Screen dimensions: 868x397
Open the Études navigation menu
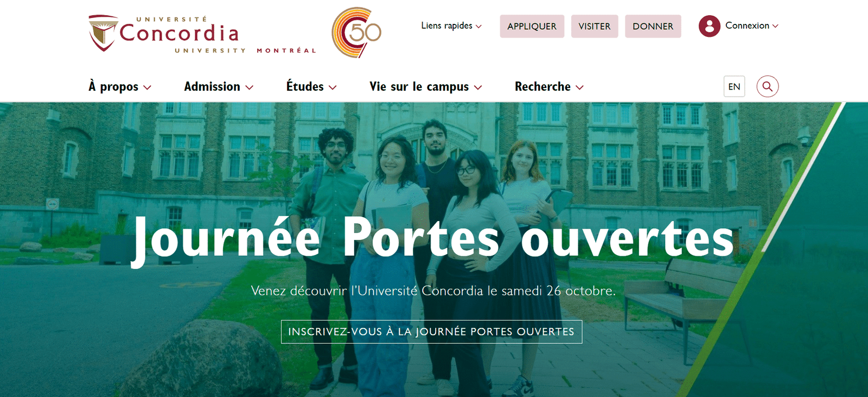pos(311,87)
